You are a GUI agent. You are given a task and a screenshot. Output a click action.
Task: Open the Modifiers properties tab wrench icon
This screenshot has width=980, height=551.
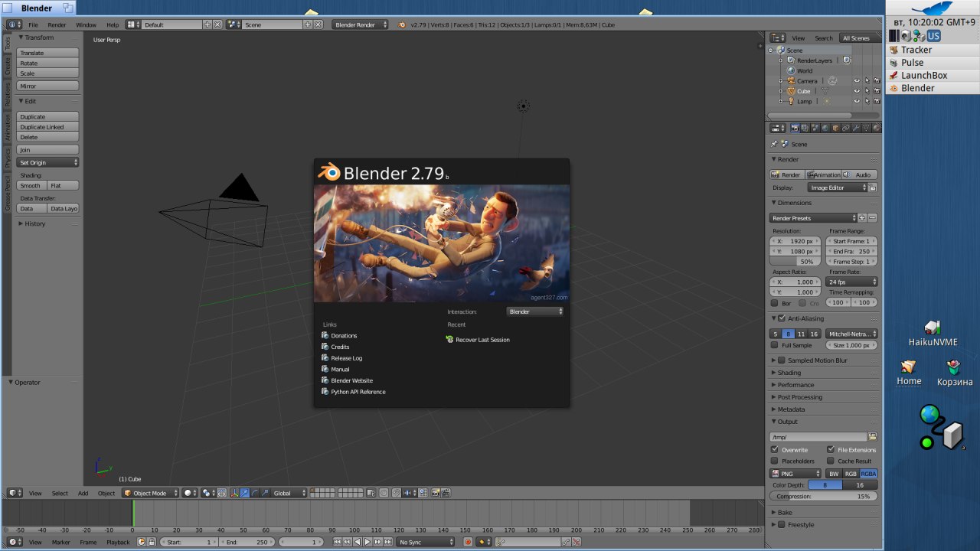[856, 128]
